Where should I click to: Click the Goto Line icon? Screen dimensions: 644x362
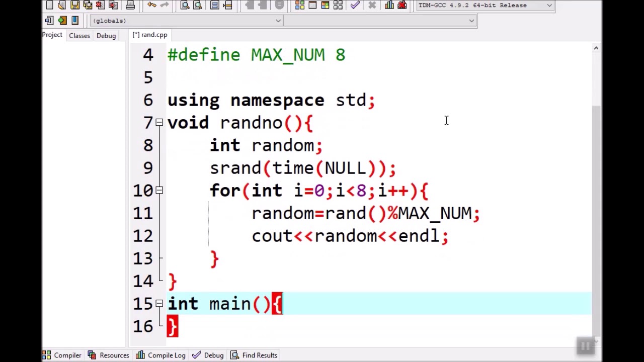[x=227, y=5]
